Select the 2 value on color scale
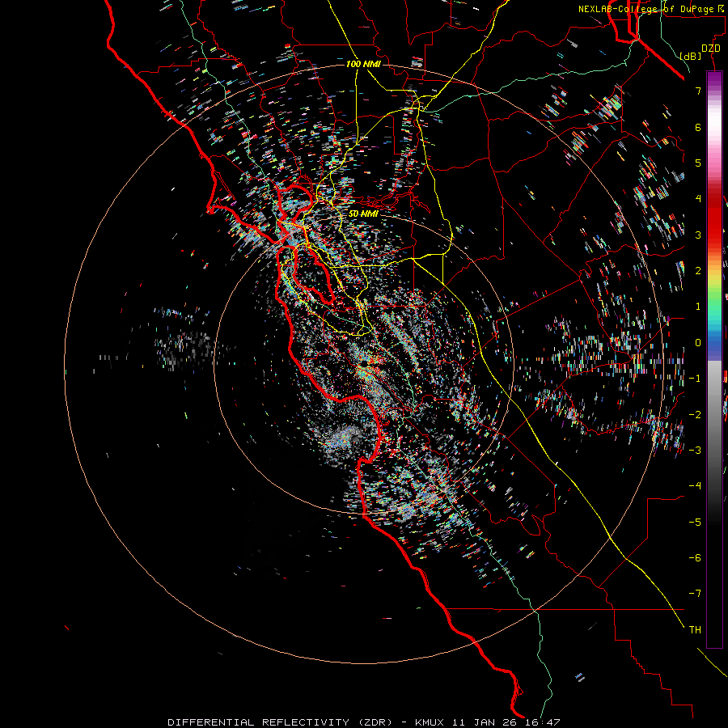 tap(698, 271)
